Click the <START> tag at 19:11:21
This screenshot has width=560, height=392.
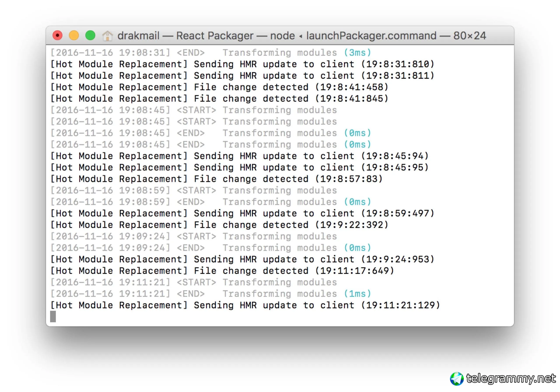tap(196, 282)
